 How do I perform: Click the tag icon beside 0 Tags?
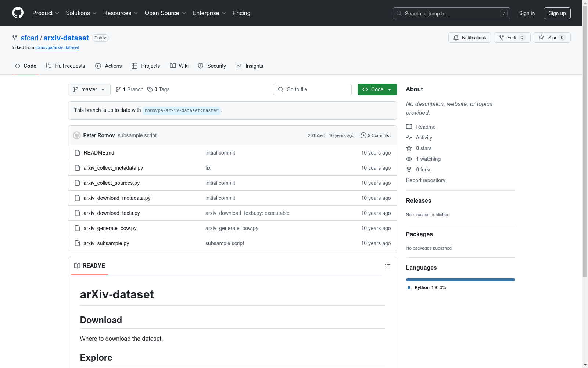[150, 89]
